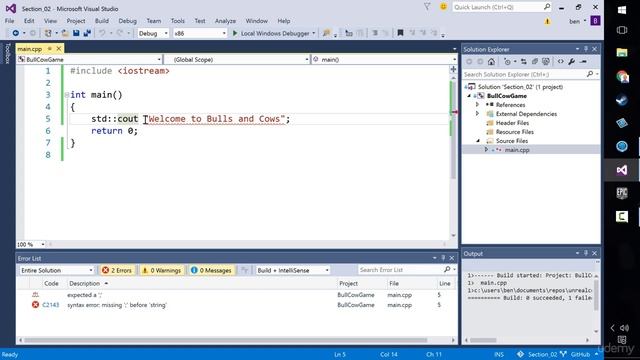Start Local Windows Debugger
This screenshot has width=640, height=360.
(271, 33)
